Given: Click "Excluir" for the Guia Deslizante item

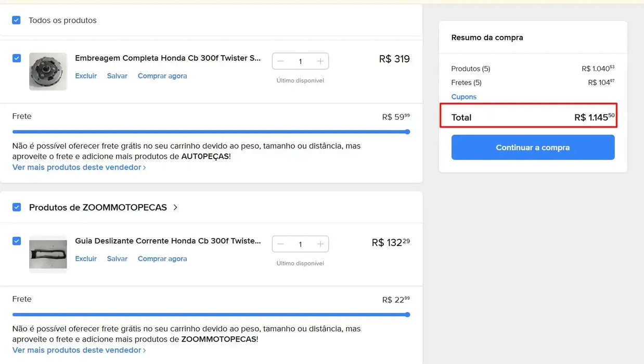Looking at the screenshot, I should coord(85,258).
